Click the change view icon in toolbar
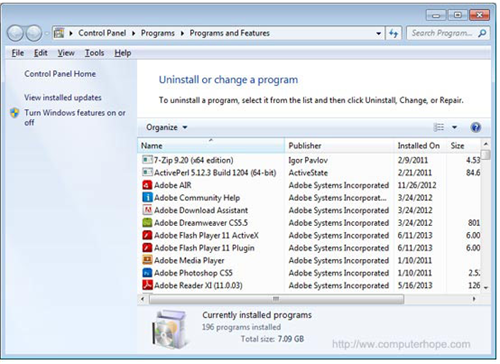 tap(438, 127)
